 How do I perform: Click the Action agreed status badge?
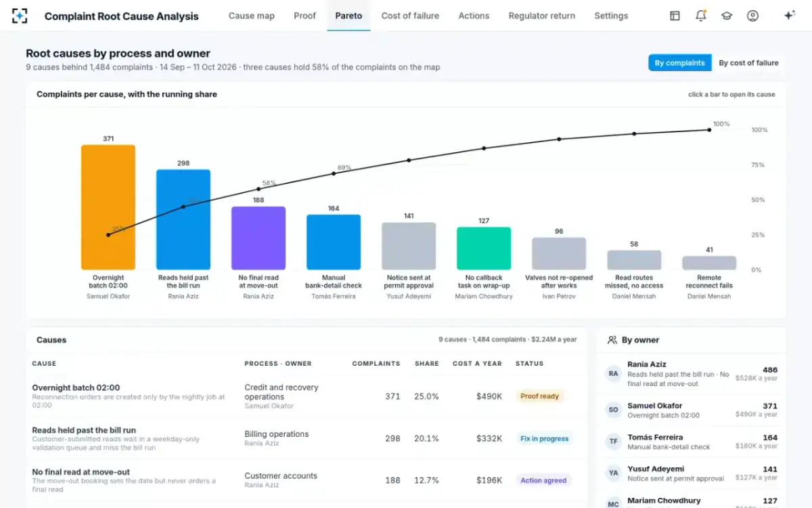coord(543,480)
